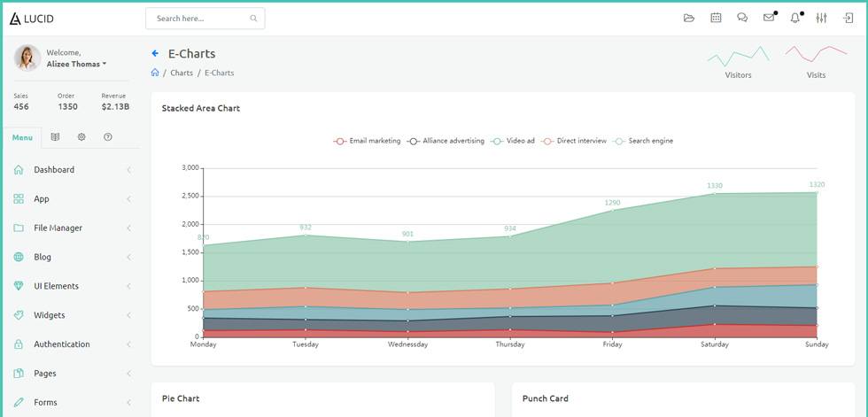Image resolution: width=868 pixels, height=417 pixels.
Task: Click the Charts breadcrumb link
Action: pos(182,73)
